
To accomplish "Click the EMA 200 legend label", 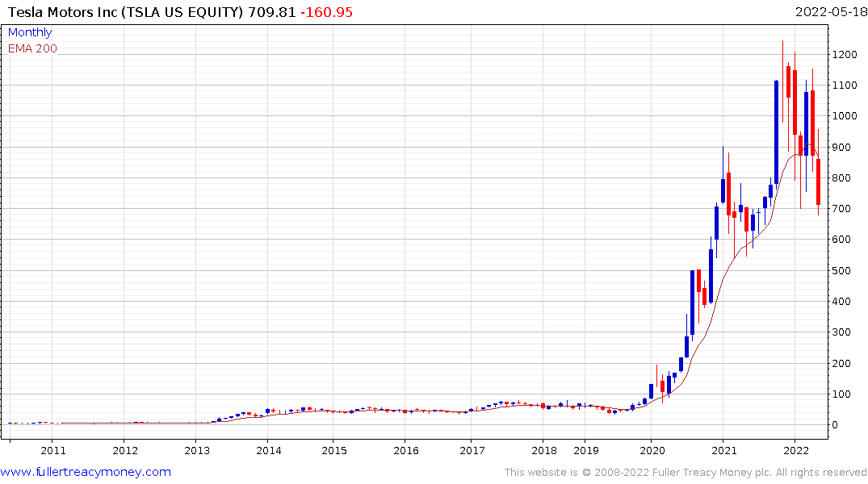I will coord(32,48).
